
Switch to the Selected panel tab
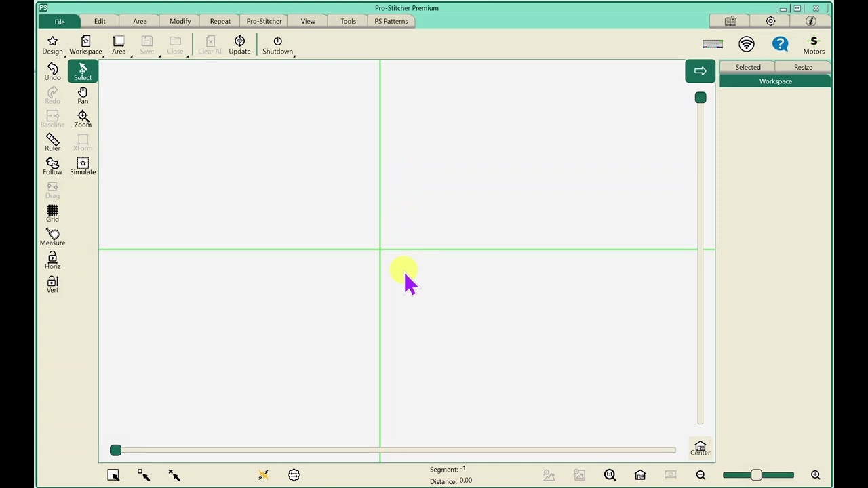pos(748,67)
